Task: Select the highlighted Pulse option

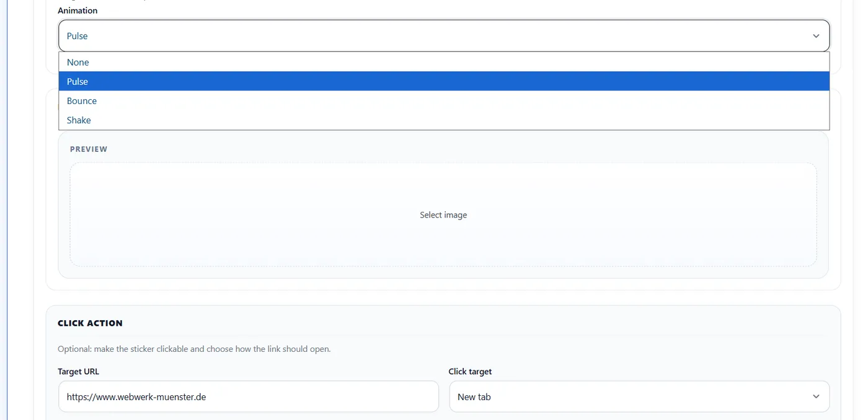Action: [x=444, y=81]
